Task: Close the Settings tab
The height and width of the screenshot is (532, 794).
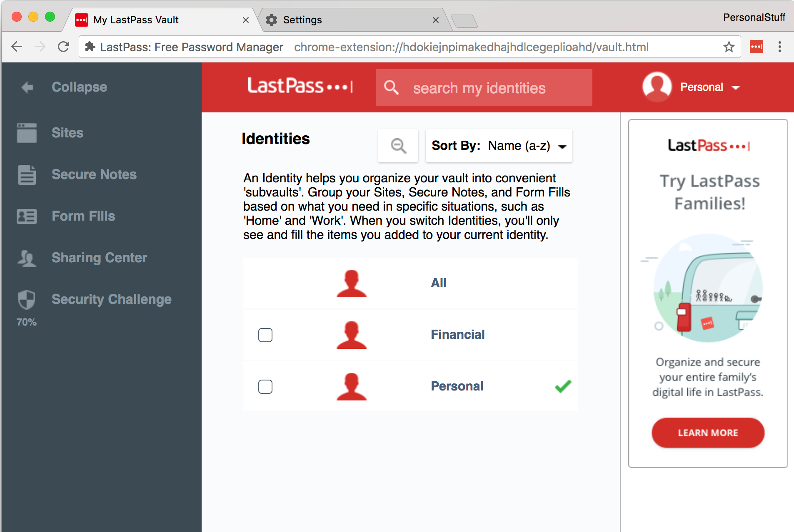Action: (436, 20)
